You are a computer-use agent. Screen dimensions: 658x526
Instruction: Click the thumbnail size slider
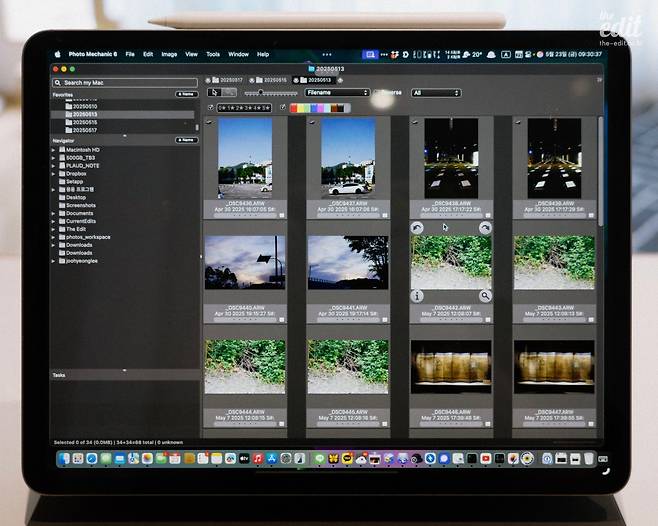click(x=262, y=92)
